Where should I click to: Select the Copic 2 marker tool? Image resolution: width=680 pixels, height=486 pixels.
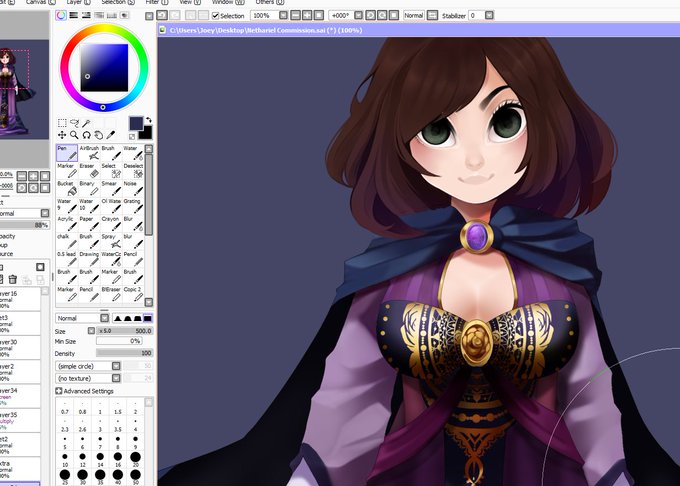click(x=133, y=294)
